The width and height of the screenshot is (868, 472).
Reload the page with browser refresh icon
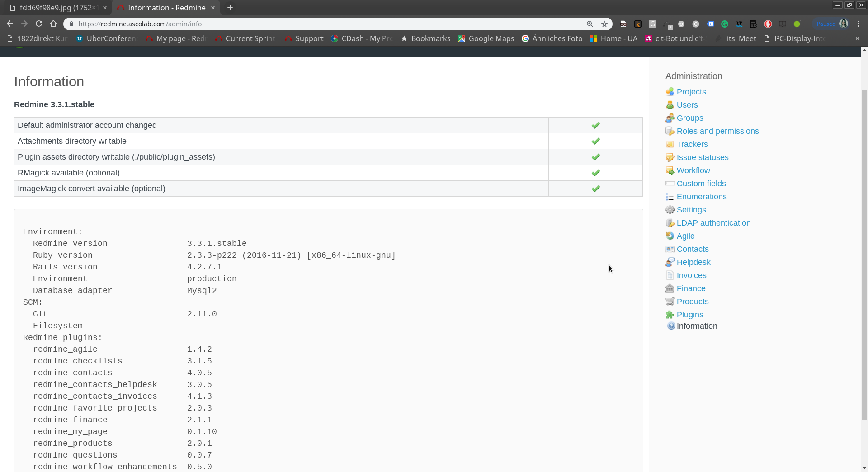point(39,24)
